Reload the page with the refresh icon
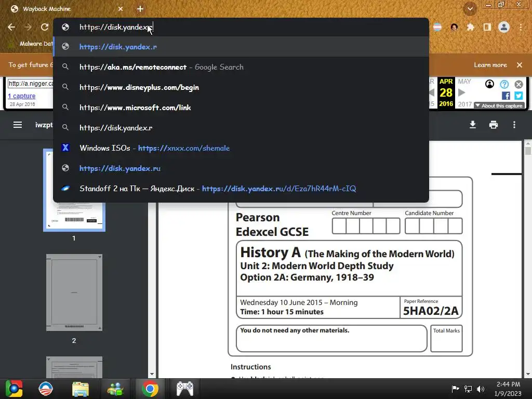Image resolution: width=532 pixels, height=399 pixels. coord(45,27)
